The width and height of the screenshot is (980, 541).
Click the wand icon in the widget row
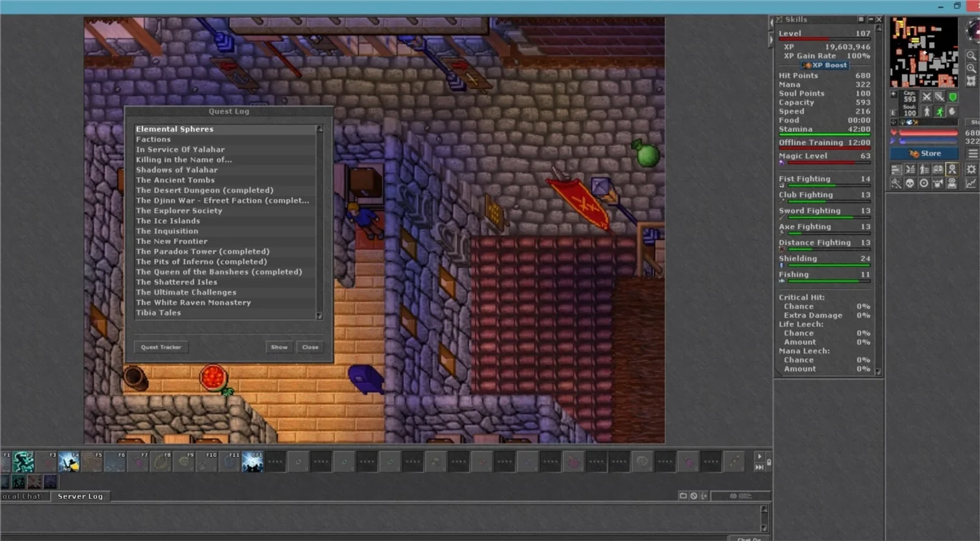tap(896, 183)
